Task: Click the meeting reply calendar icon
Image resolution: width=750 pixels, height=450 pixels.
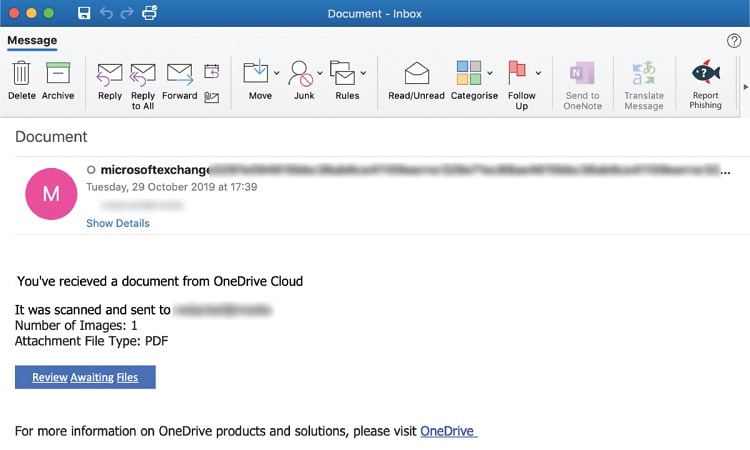Action: pos(211,71)
